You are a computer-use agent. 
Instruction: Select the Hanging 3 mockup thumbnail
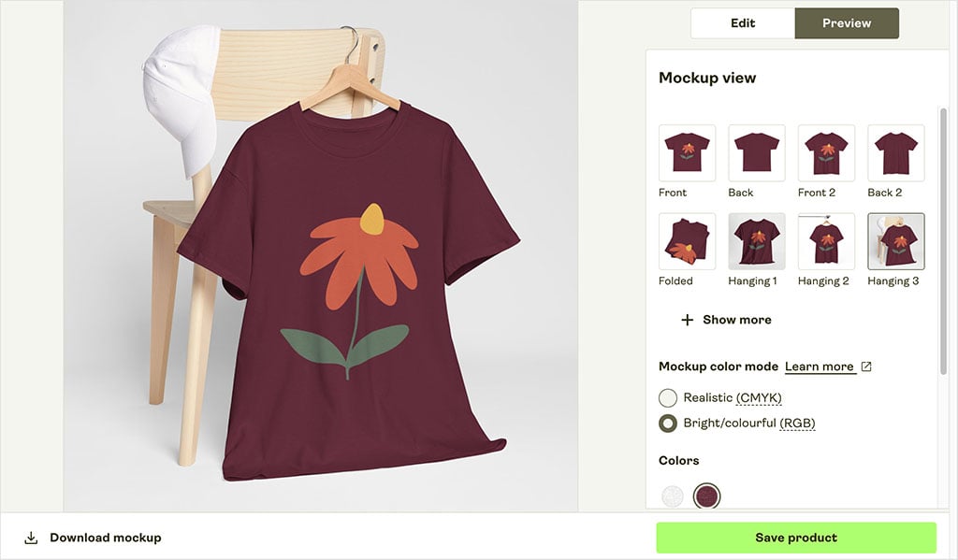[x=895, y=241]
